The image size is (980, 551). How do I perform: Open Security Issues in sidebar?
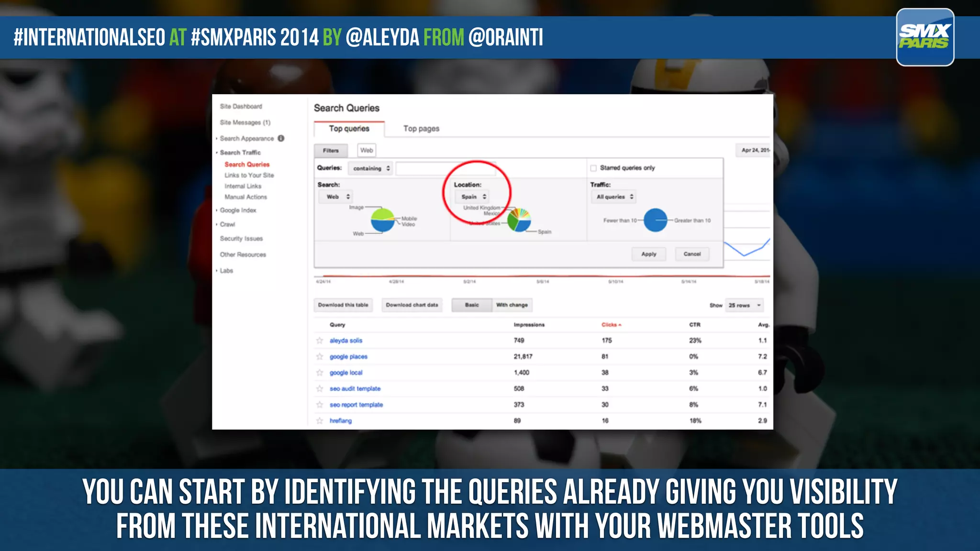[x=241, y=239]
